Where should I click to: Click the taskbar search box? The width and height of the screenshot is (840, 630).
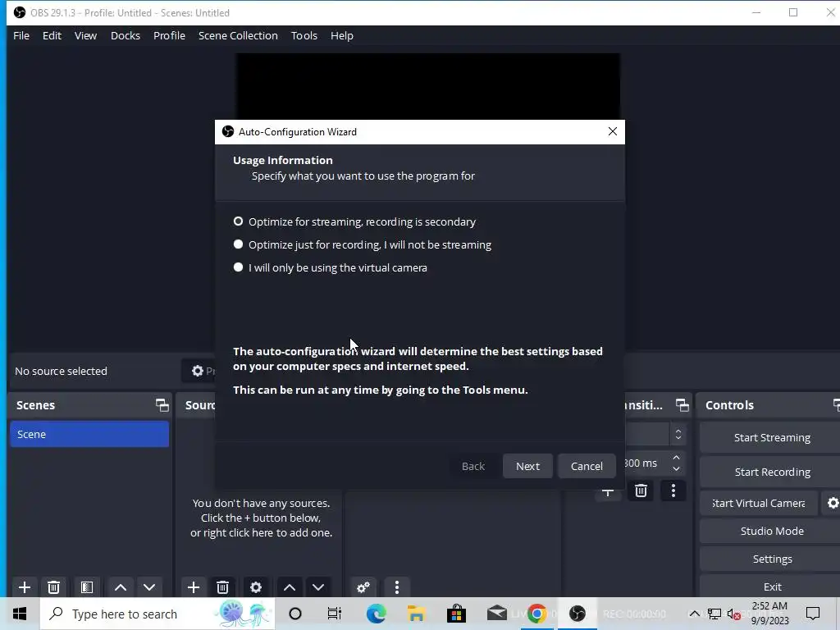[157, 614]
